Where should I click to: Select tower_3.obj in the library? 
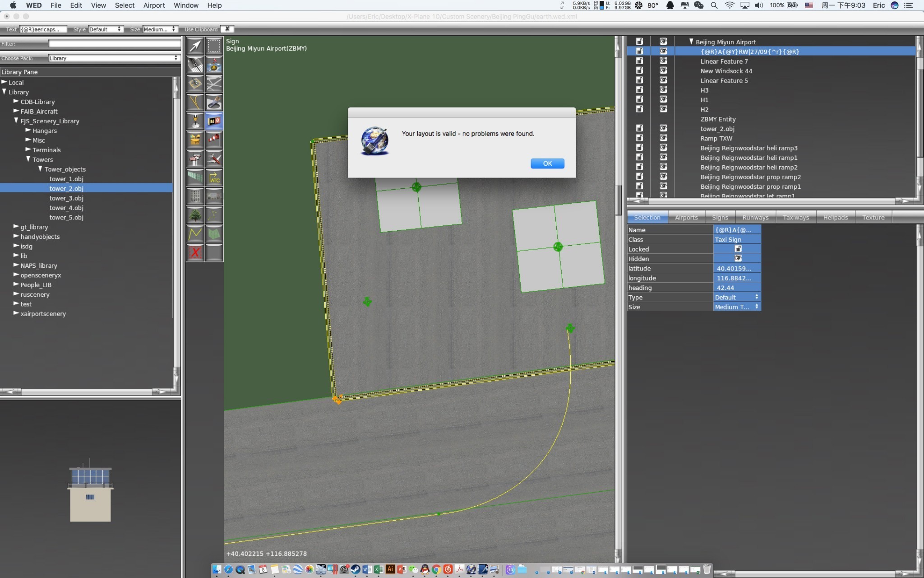66,198
